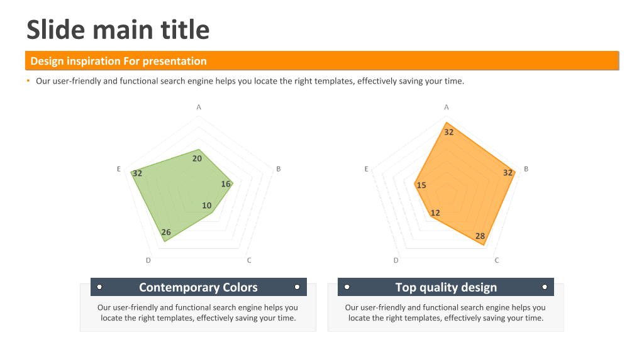Click data label 10 on green chart
Image resolution: width=644 pixels, height=362 pixels.
click(206, 206)
